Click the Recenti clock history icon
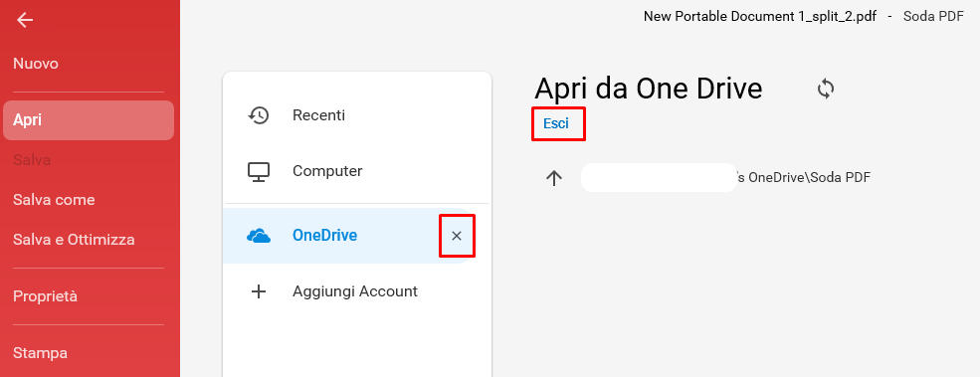980x377 pixels. point(258,115)
